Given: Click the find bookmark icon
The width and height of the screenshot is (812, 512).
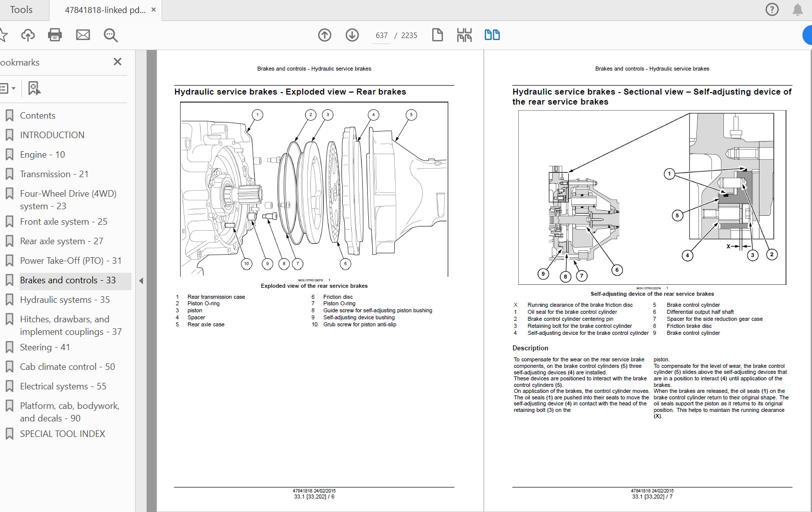Looking at the screenshot, I should (x=34, y=89).
